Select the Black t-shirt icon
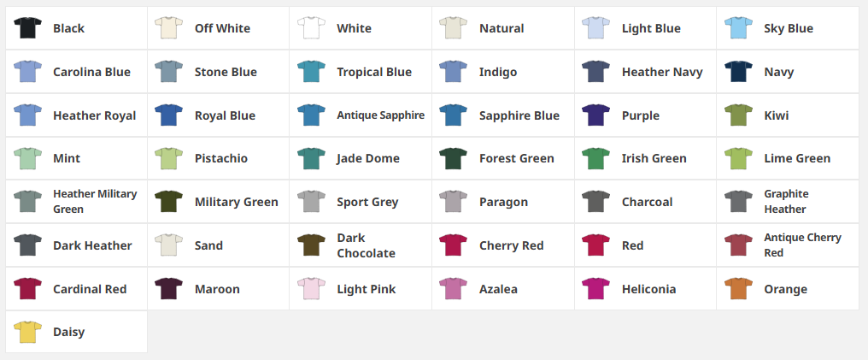Viewport: 868px width, 360px height. click(27, 27)
